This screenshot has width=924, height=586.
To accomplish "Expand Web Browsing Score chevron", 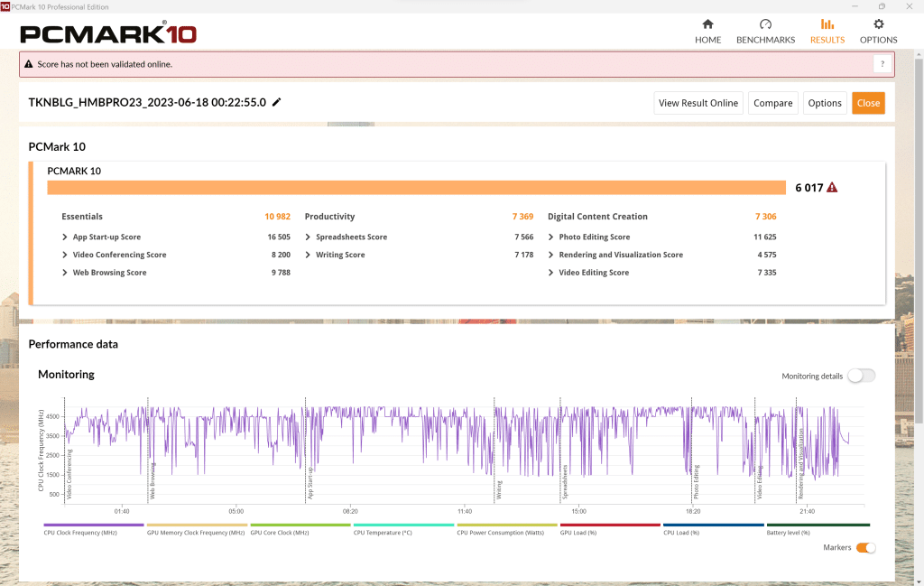I will coord(65,273).
